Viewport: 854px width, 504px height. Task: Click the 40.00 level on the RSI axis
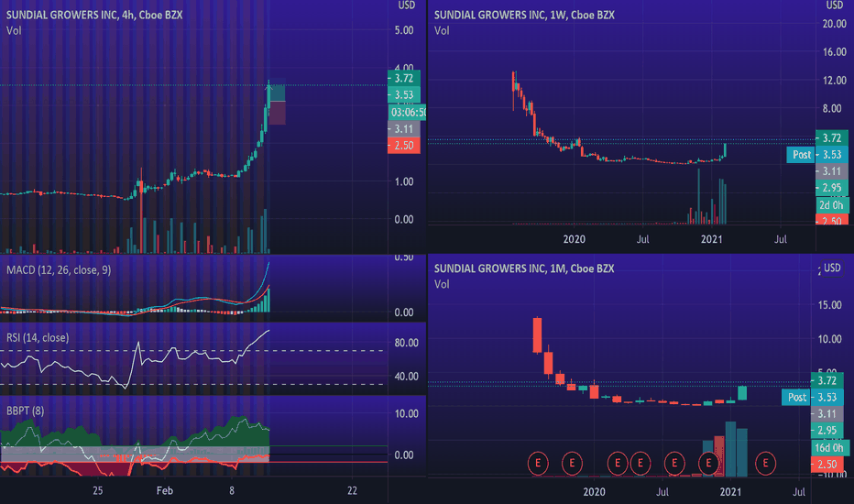406,376
